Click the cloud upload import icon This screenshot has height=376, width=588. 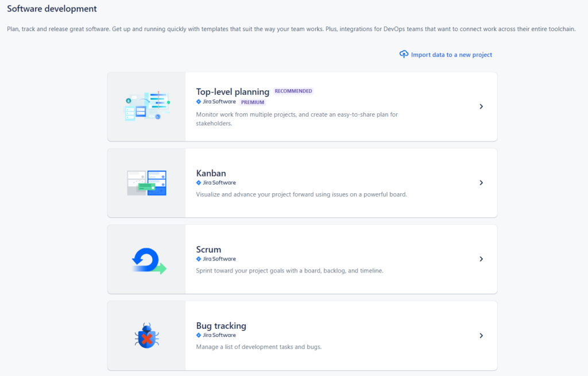click(404, 55)
